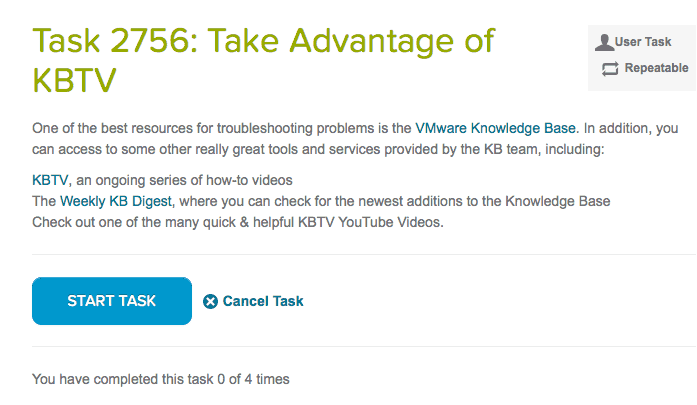This screenshot has width=697, height=405.
Task: Click the User Task person icon
Action: click(x=604, y=42)
